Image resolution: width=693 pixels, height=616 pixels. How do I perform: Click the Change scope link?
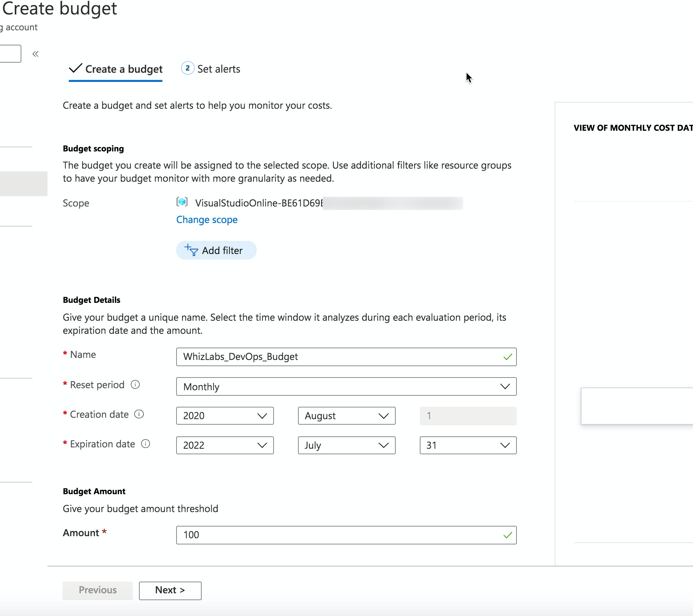[x=207, y=220]
